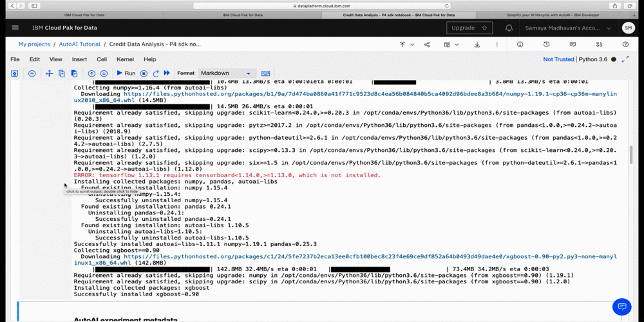Click the Not Trusted link
Image resolution: width=644 pixels, height=322 pixels.
click(558, 59)
